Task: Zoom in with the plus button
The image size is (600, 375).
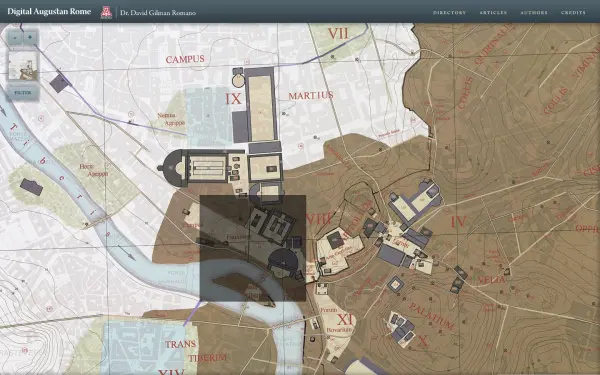Action: pos(30,38)
